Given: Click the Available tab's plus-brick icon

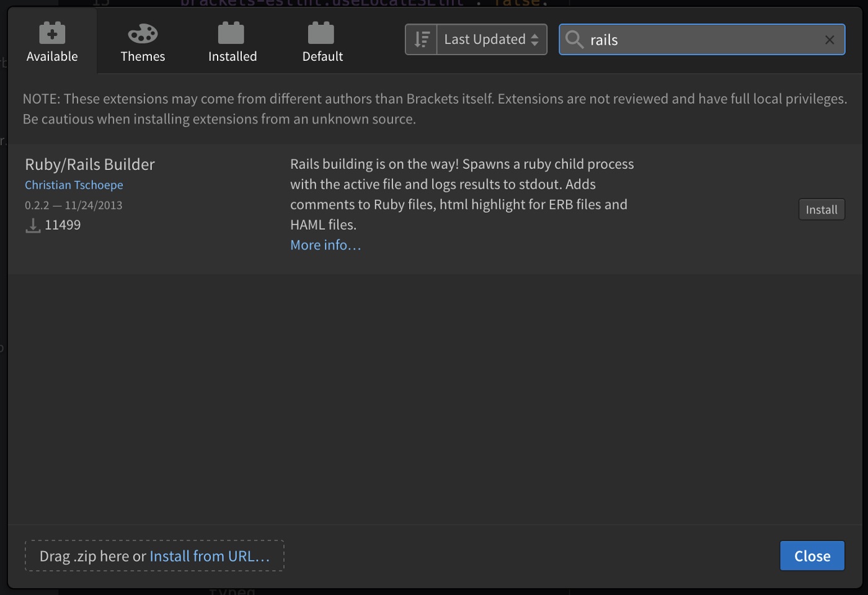Looking at the screenshot, I should [52, 33].
